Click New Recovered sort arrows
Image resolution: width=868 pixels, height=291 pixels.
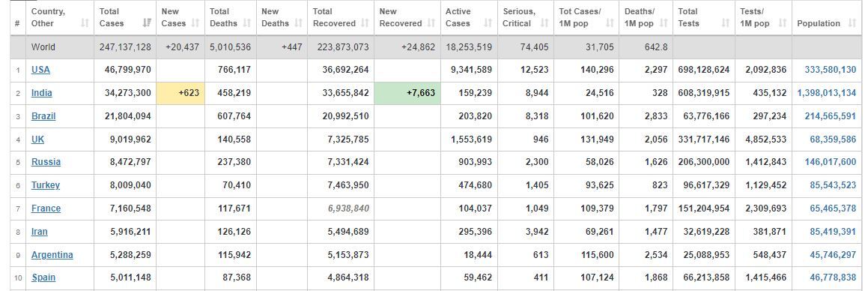(431, 23)
